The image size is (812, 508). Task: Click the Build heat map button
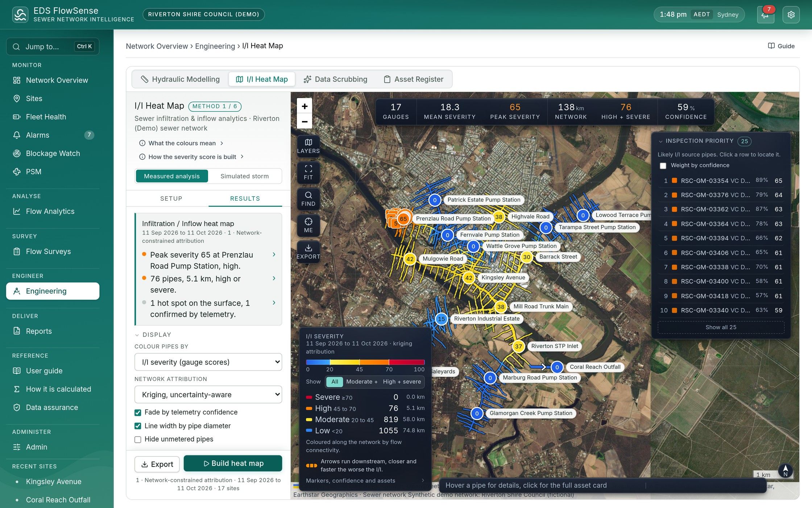coord(233,463)
